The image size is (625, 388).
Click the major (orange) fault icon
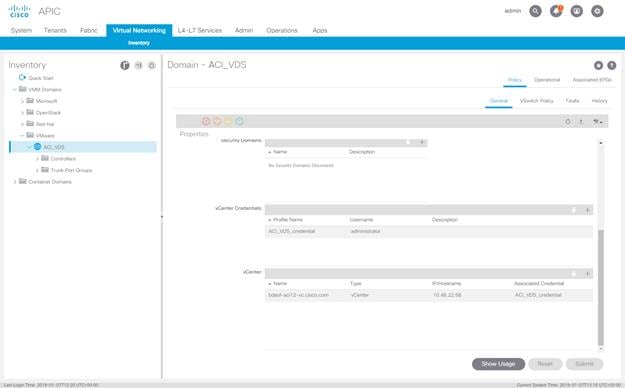pyautogui.click(x=217, y=122)
